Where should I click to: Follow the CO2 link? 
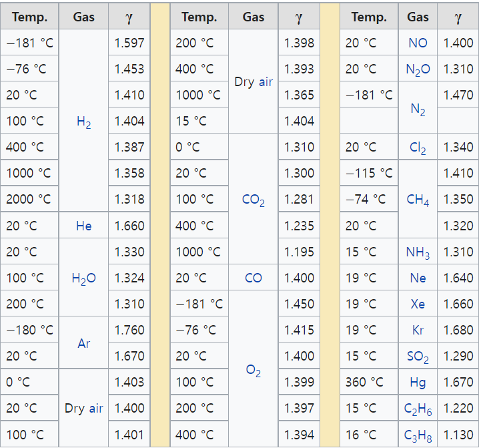pyautogui.click(x=254, y=200)
